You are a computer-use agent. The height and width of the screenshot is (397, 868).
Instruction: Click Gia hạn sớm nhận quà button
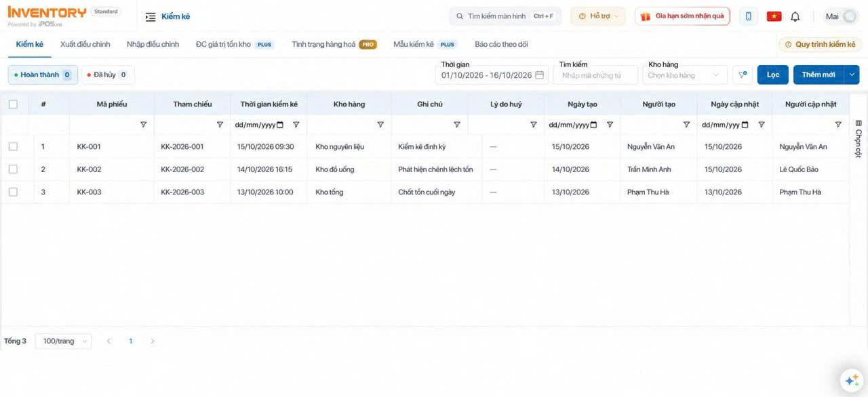[682, 16]
